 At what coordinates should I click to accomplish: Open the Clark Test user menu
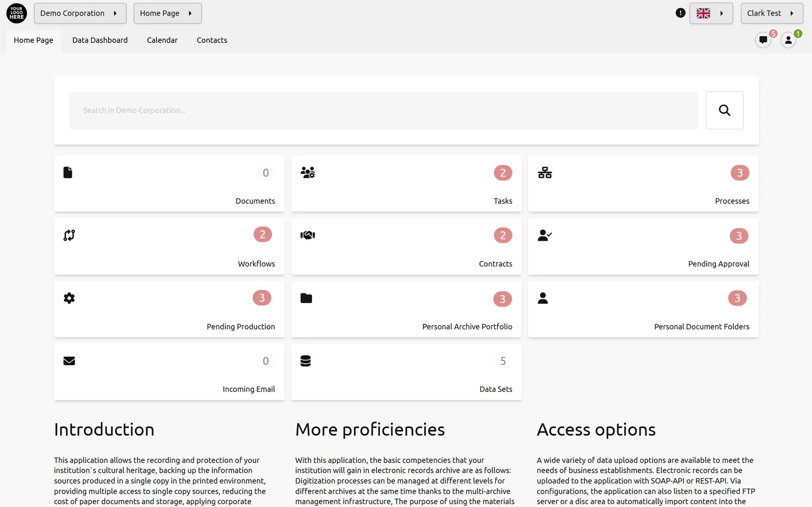(771, 13)
